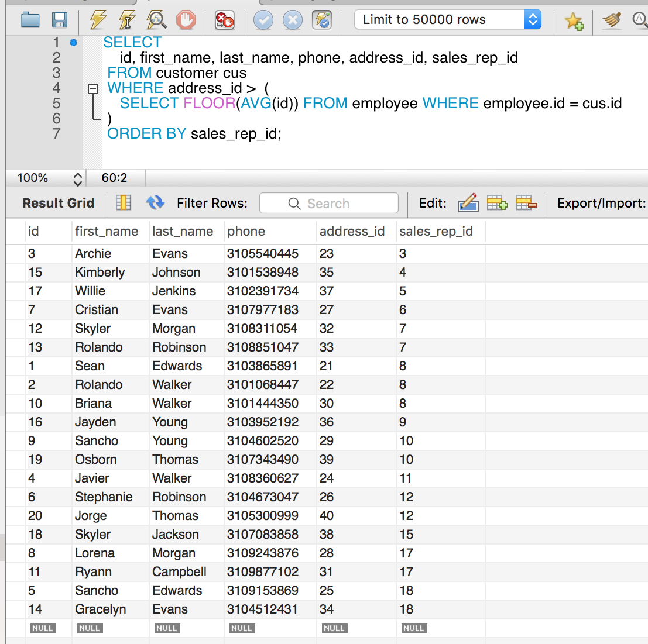Edit current row with the pencil icon

point(468,203)
